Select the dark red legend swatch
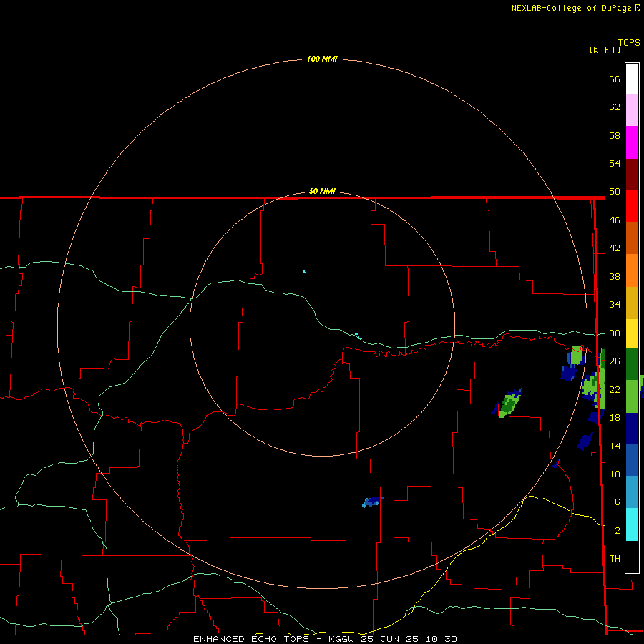 click(632, 174)
